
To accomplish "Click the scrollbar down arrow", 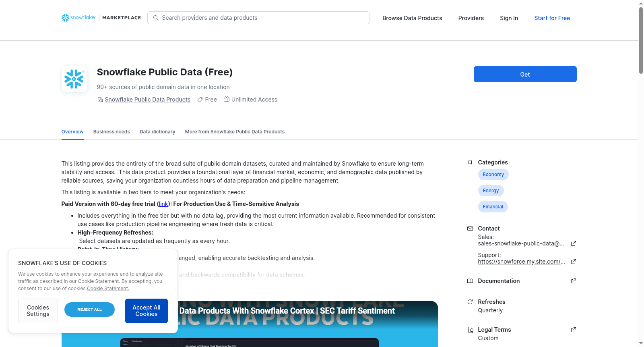I will pos(641,343).
